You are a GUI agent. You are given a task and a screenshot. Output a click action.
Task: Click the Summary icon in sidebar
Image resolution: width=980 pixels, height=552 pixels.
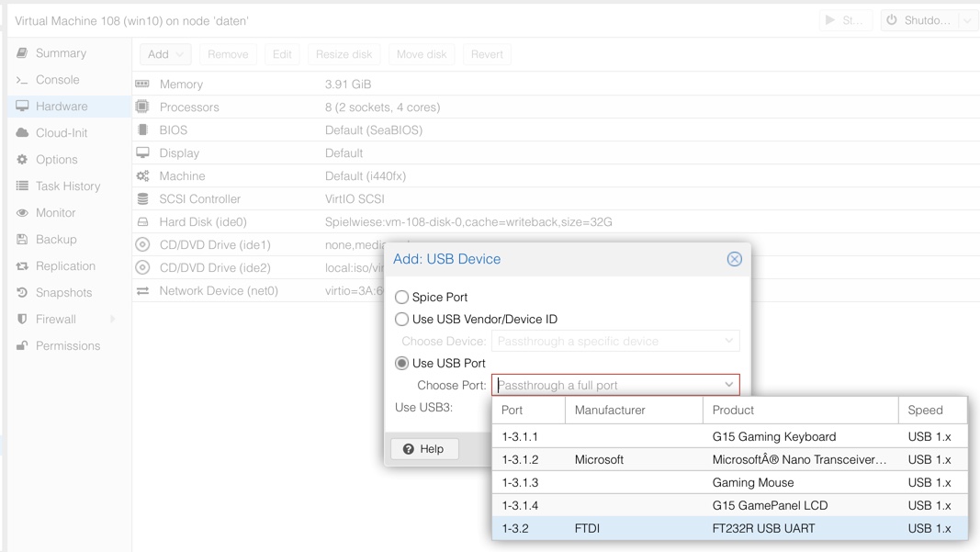click(22, 53)
